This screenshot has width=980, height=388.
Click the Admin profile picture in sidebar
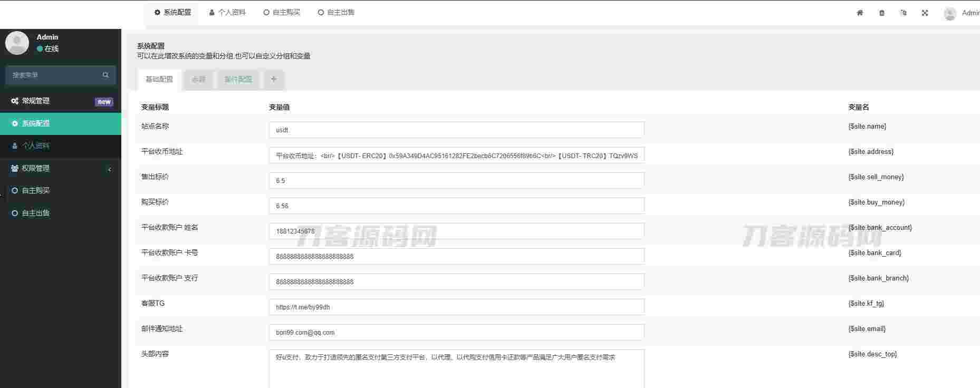tap(17, 43)
